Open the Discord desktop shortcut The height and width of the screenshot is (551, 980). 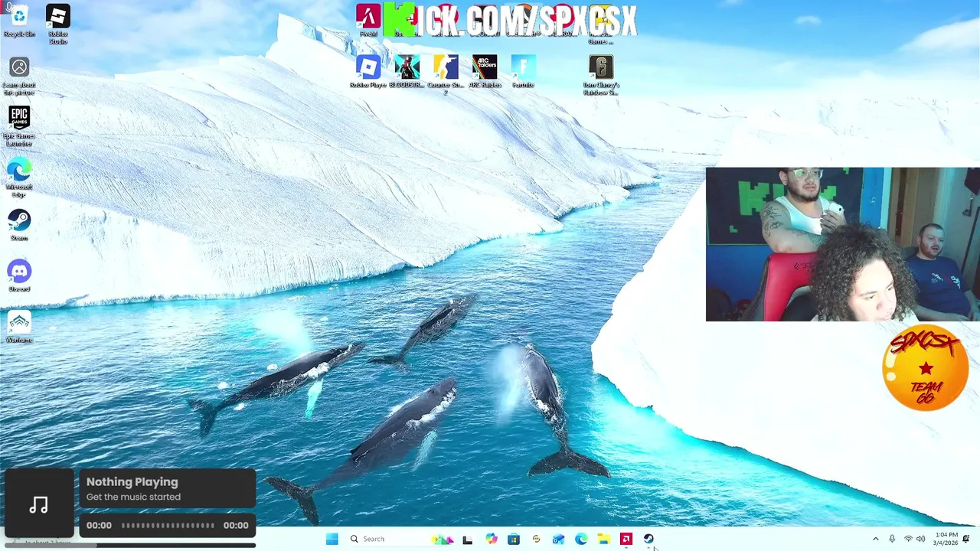pyautogui.click(x=19, y=276)
